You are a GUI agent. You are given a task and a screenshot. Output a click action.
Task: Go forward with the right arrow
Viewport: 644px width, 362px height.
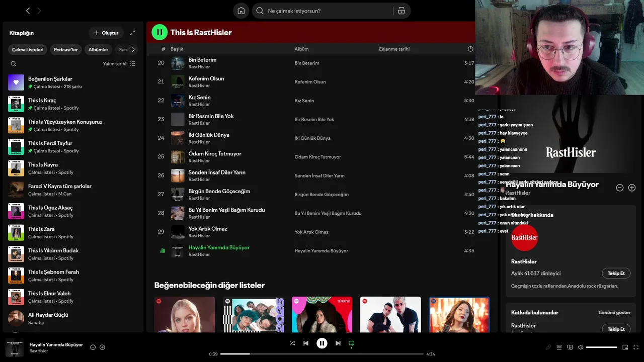(39, 11)
